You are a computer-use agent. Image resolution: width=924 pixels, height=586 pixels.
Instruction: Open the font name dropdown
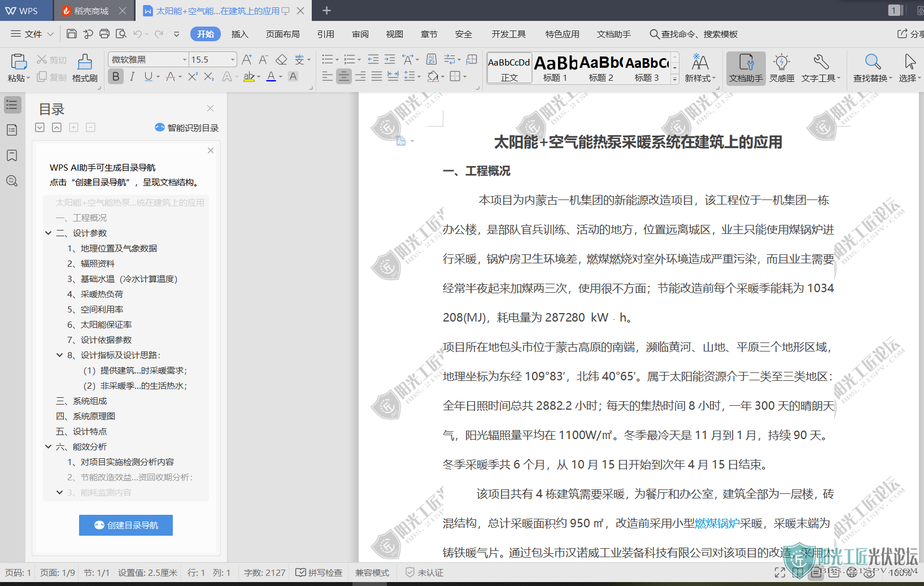184,59
